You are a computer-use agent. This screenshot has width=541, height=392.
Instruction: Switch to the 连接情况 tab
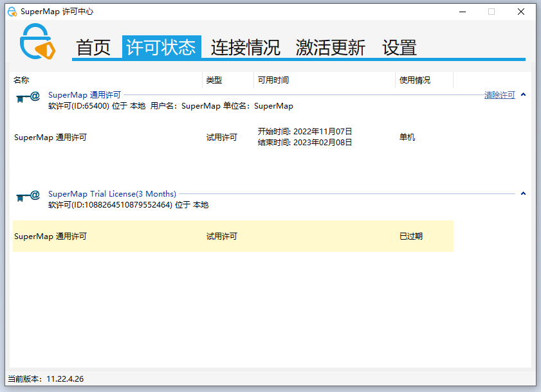245,48
